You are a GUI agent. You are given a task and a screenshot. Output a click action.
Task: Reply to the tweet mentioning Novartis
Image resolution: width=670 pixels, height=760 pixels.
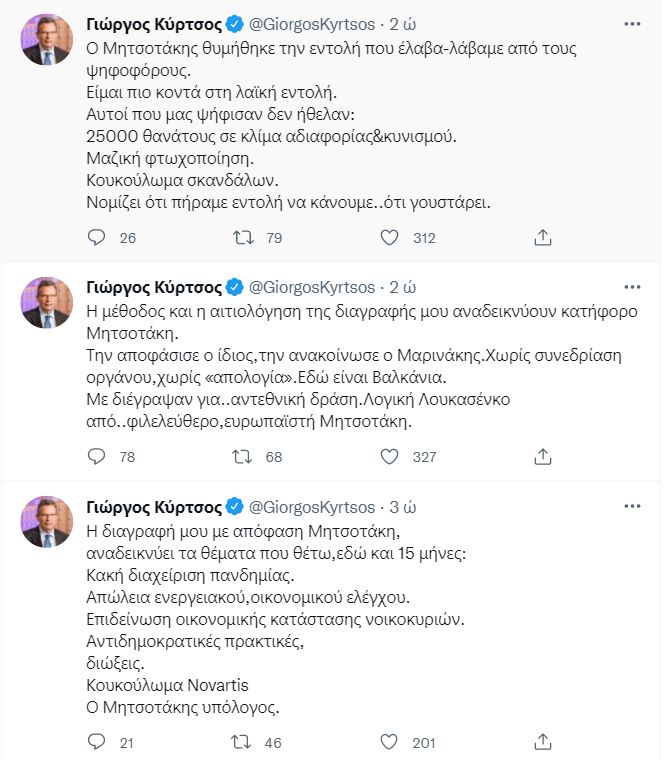coord(97,741)
